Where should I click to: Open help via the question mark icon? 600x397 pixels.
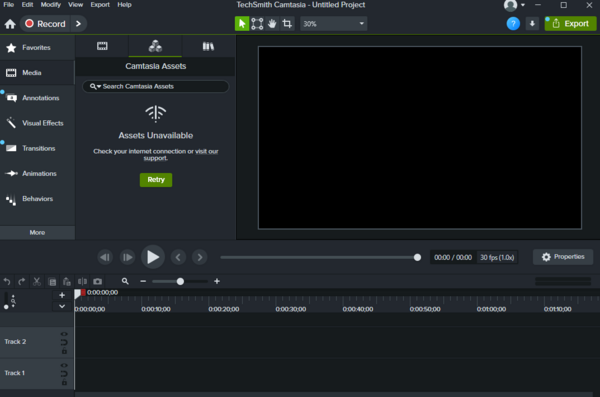(513, 24)
